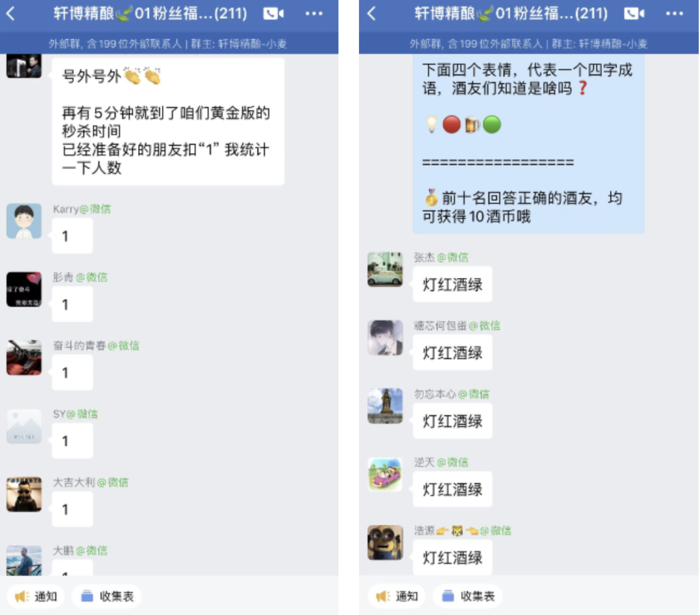Open 通知 button in left chat
This screenshot has height=615, width=700.
click(x=36, y=596)
